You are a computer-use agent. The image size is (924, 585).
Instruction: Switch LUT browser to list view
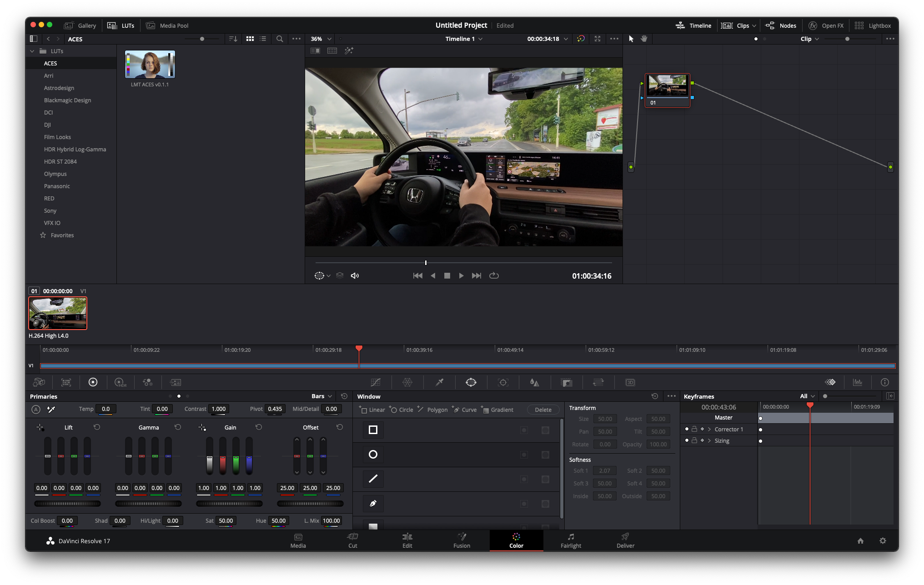click(x=263, y=39)
